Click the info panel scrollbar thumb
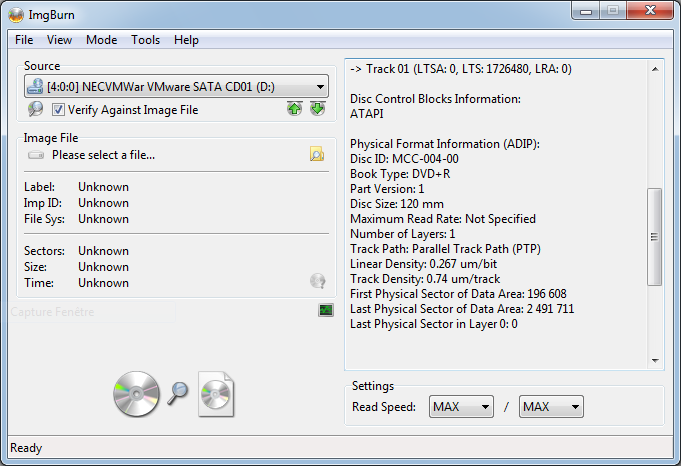Screen dimensions: 681x466 point(655,237)
